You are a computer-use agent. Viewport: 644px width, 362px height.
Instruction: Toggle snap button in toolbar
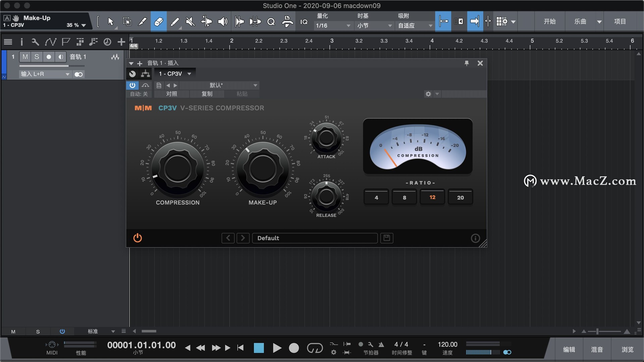[x=443, y=21]
